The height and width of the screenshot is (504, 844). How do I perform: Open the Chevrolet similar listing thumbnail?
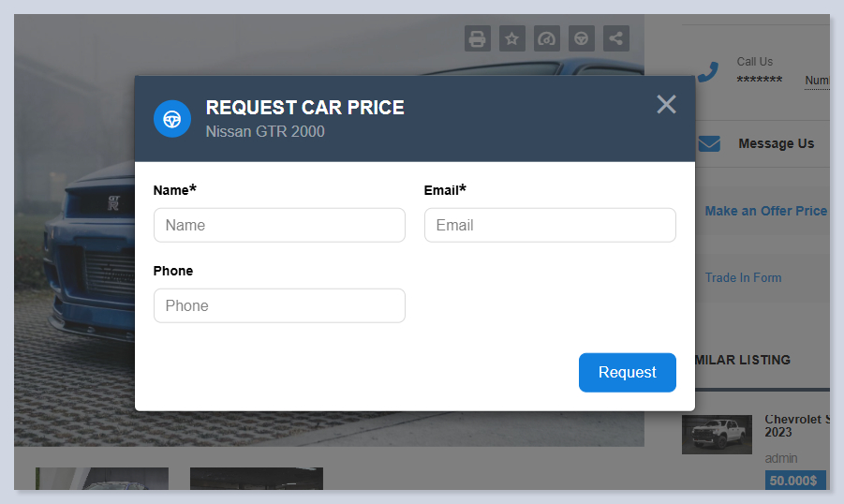click(717, 435)
